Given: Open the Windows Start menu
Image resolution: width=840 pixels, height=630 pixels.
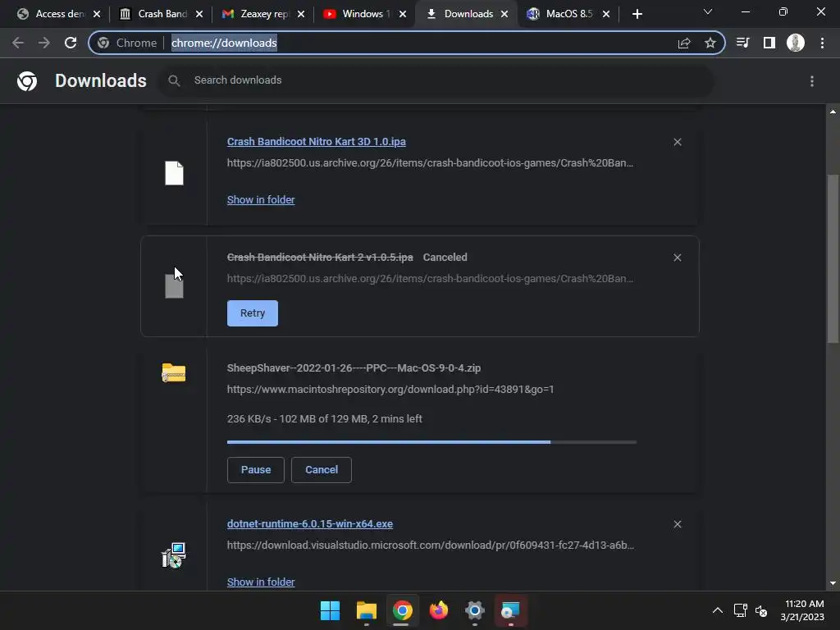Looking at the screenshot, I should [x=330, y=610].
